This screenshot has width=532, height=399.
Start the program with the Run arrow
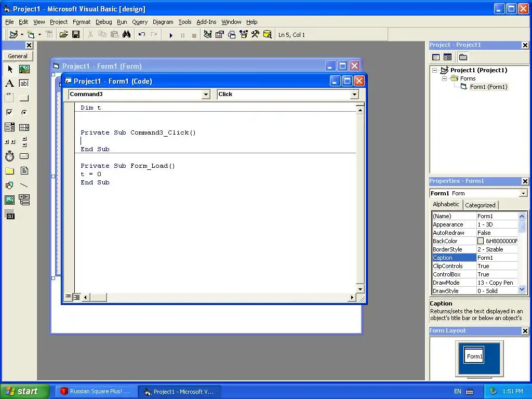pyautogui.click(x=171, y=35)
